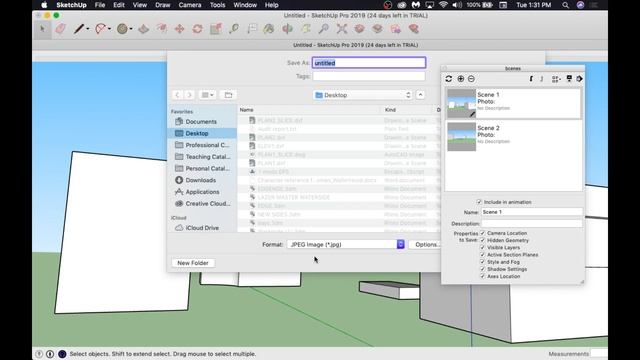Uncheck Camera Location property
Image resolution: width=640 pixels, height=360 pixels.
(482, 233)
